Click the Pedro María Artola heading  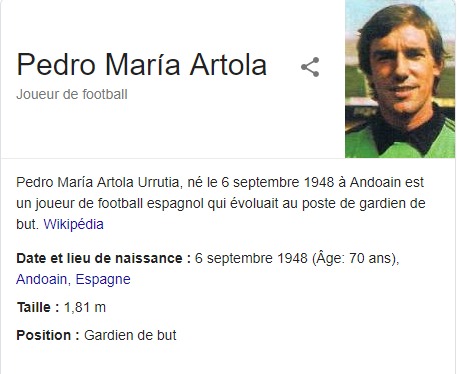coord(142,64)
